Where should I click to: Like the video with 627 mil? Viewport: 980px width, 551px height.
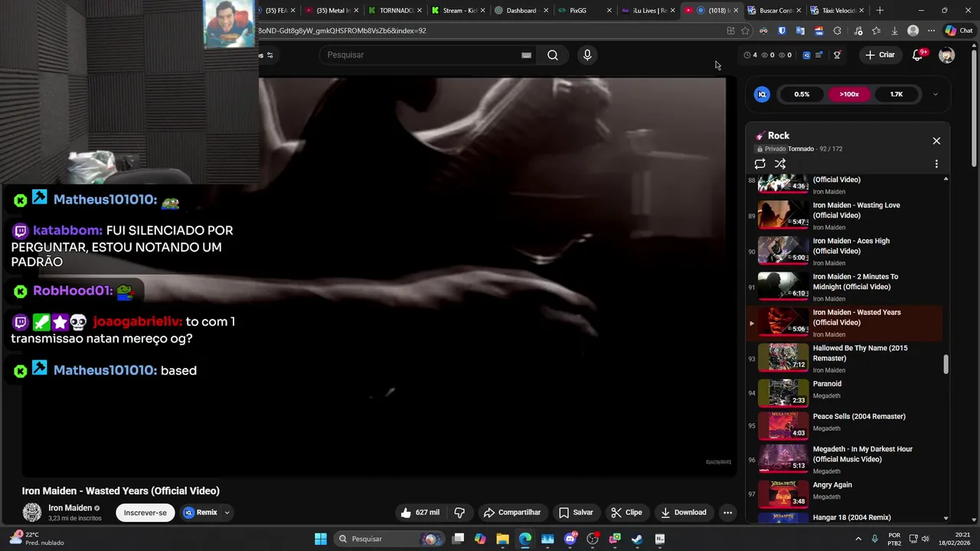[x=420, y=513]
